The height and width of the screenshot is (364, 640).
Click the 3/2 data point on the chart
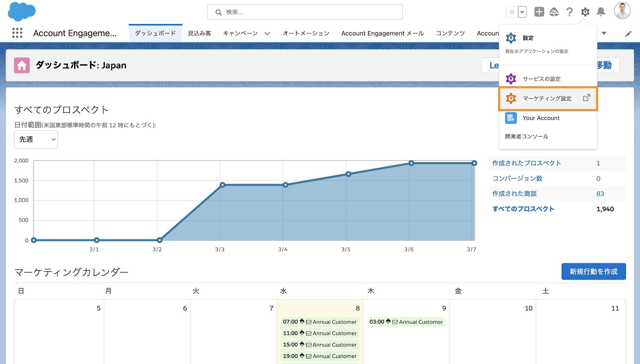(160, 240)
